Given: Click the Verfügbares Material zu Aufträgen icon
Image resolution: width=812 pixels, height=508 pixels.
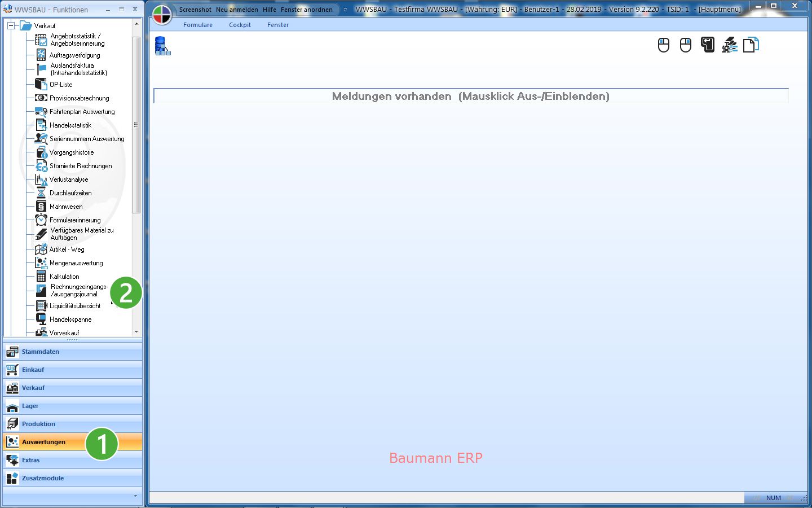Looking at the screenshot, I should (x=41, y=234).
